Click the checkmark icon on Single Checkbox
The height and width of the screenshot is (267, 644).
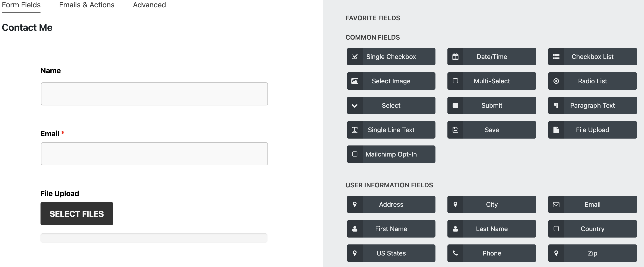click(x=355, y=57)
